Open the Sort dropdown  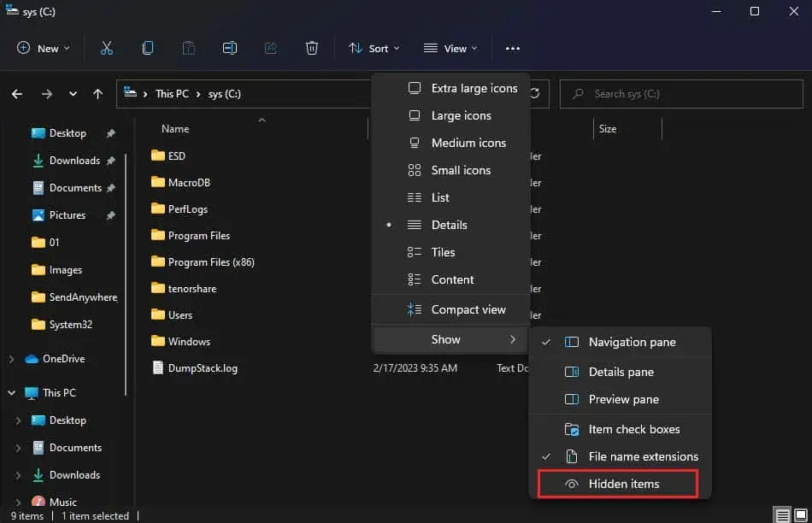374,48
